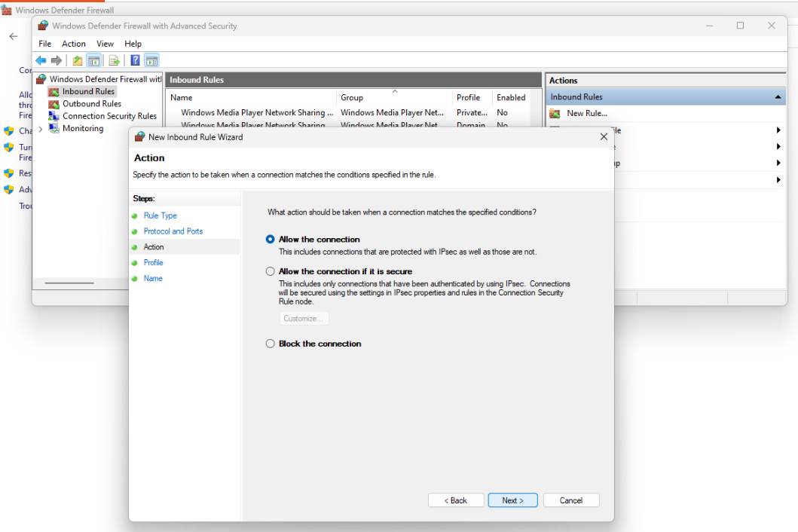
Task: Click the New Inbound Rule Wizard title bar icon
Action: click(139, 136)
